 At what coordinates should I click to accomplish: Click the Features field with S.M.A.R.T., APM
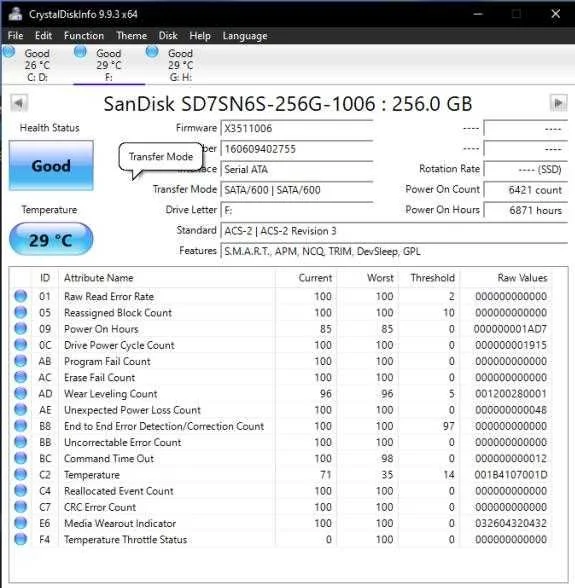click(394, 251)
